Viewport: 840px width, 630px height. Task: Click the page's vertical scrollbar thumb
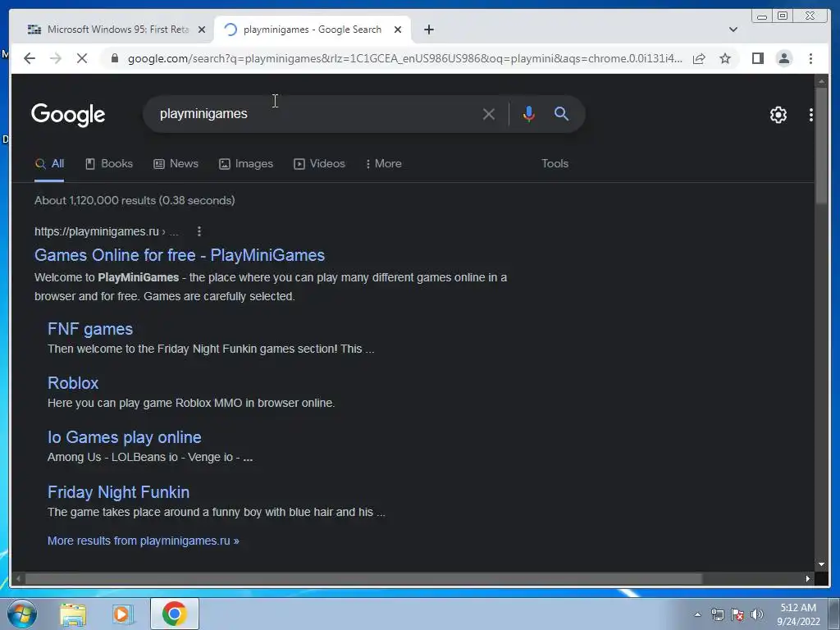click(821, 146)
